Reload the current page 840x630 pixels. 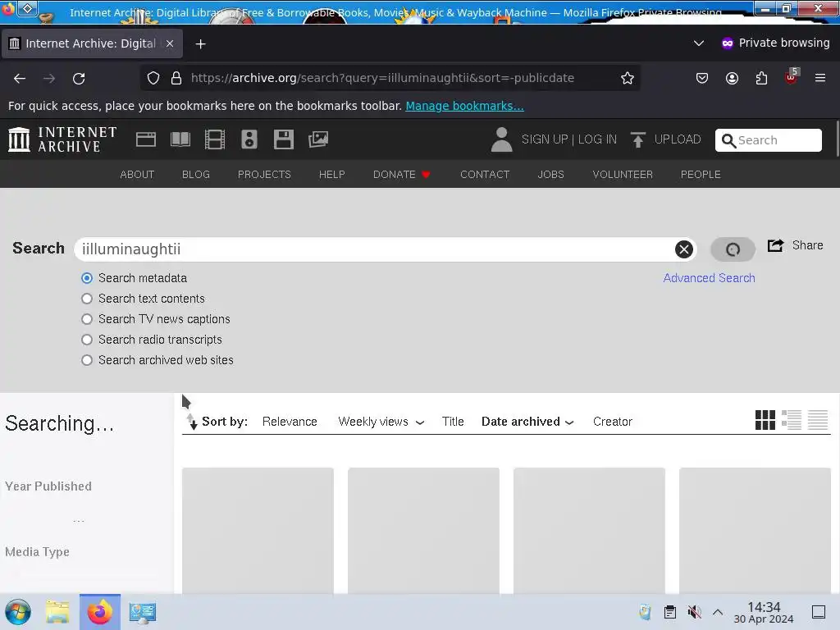[79, 78]
